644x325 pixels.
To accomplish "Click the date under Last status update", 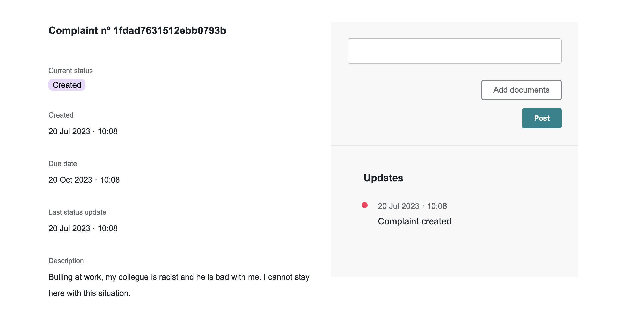I will coord(83,228).
